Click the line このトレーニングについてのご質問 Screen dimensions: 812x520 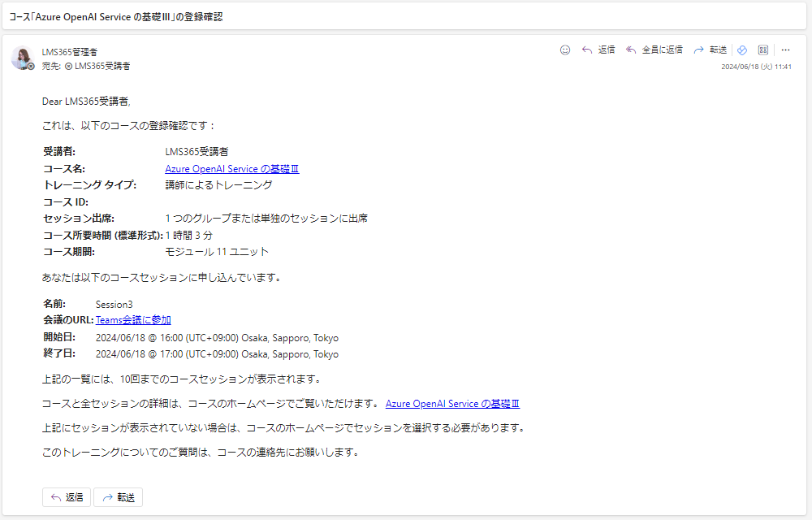click(x=201, y=452)
